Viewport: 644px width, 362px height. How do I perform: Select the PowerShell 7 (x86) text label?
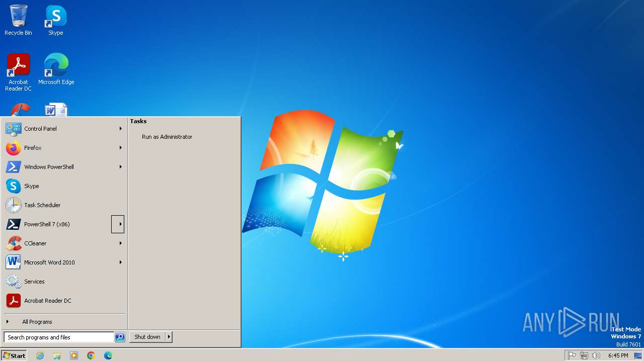pyautogui.click(x=47, y=224)
